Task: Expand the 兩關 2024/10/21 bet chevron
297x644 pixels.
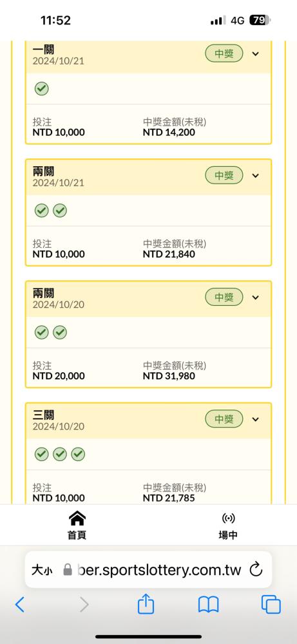Action: click(x=256, y=176)
